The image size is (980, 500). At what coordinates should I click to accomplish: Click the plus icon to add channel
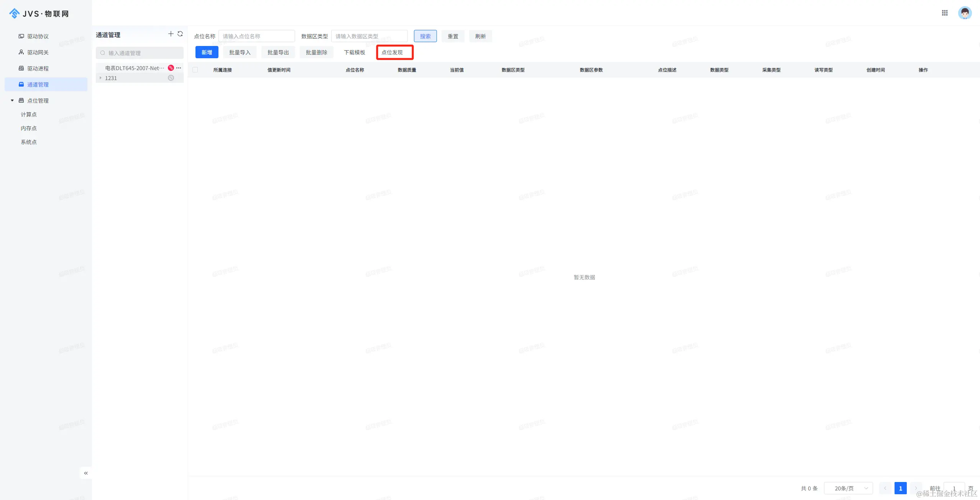[x=171, y=34]
